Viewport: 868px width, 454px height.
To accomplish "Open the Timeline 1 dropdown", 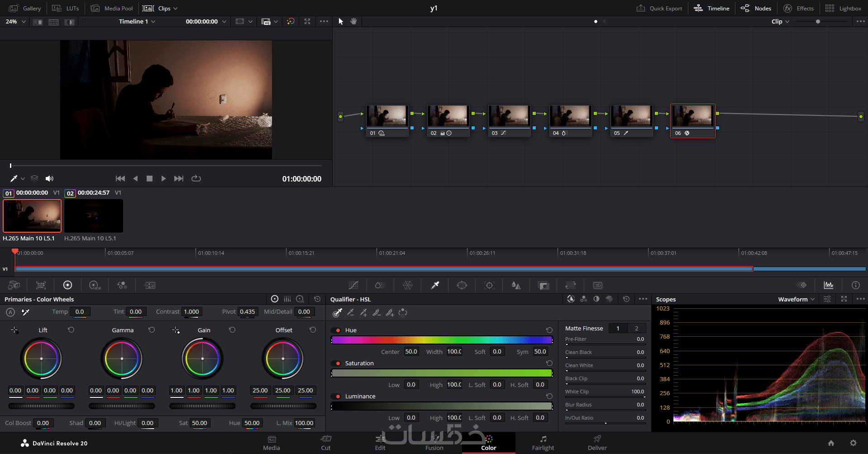I will [x=137, y=21].
